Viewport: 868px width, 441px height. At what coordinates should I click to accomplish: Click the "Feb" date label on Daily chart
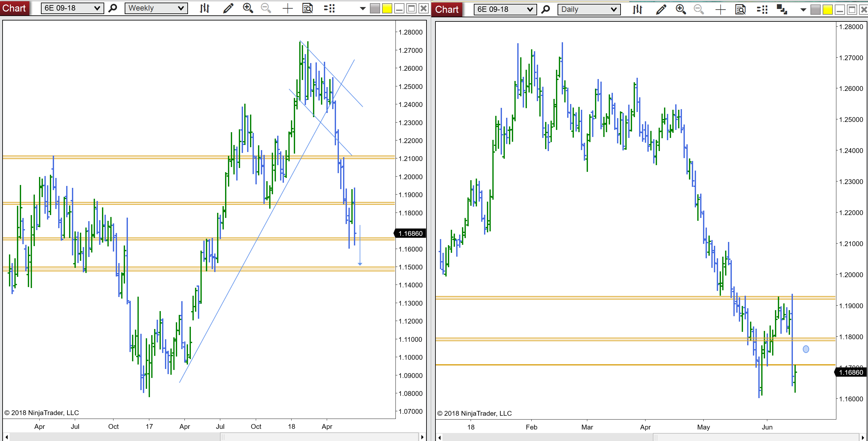pos(531,427)
